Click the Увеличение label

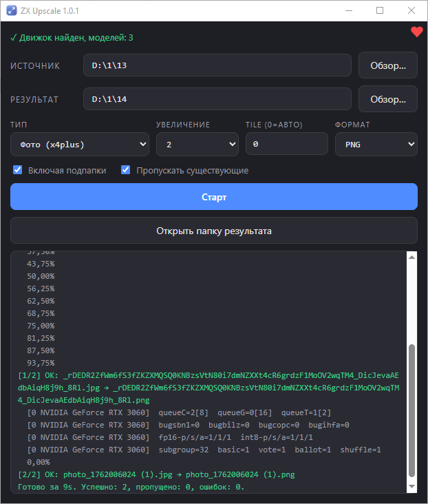[183, 125]
